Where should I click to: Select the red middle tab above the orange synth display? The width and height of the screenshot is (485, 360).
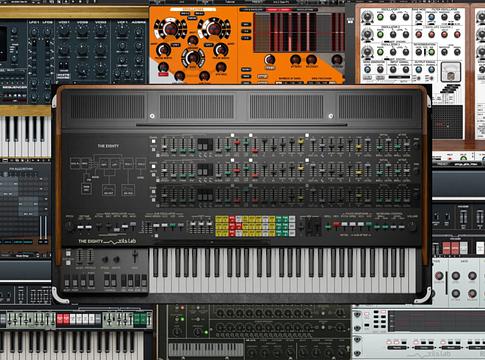(279, 10)
